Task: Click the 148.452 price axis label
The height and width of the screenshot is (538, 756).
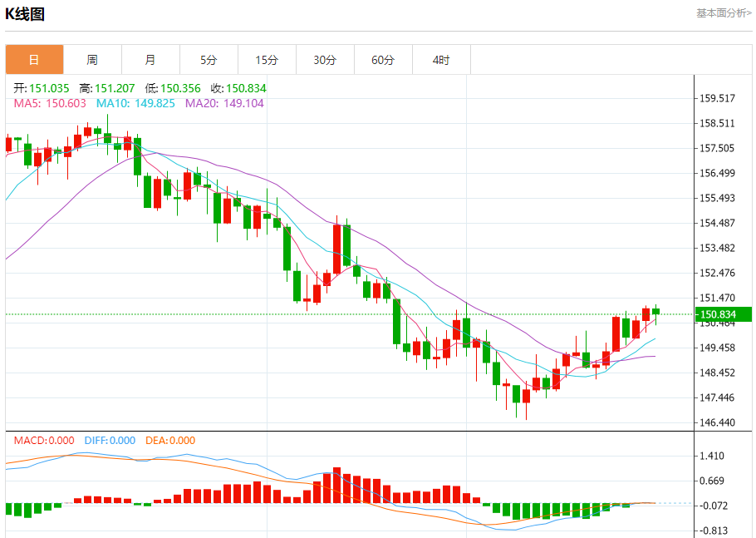Action: pyautogui.click(x=718, y=373)
